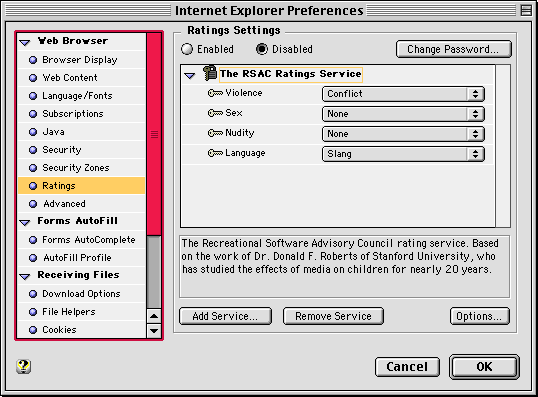
Task: Open the Advanced preferences pane
Action: pos(82,204)
